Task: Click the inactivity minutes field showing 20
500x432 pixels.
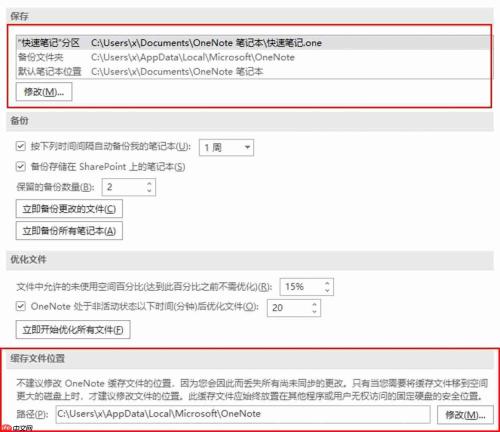Action: pos(294,308)
